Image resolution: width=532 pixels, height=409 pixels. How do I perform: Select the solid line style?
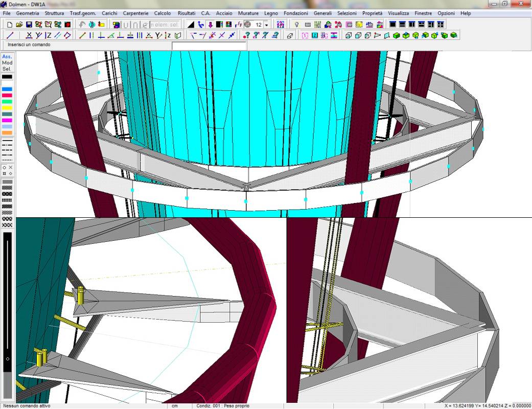click(x=7, y=141)
